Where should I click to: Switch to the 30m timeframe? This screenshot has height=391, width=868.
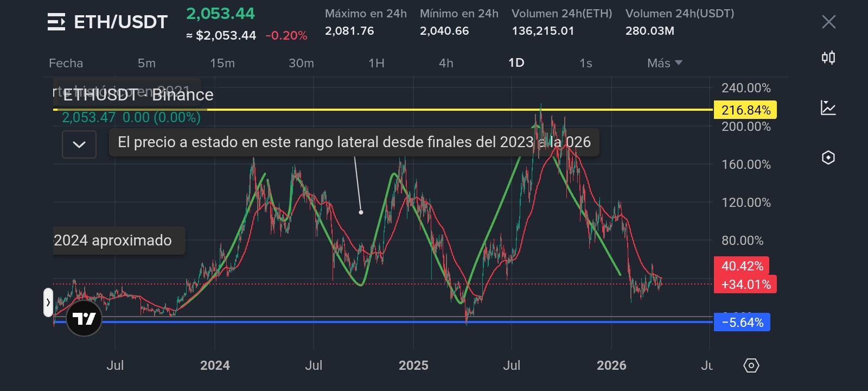point(301,63)
